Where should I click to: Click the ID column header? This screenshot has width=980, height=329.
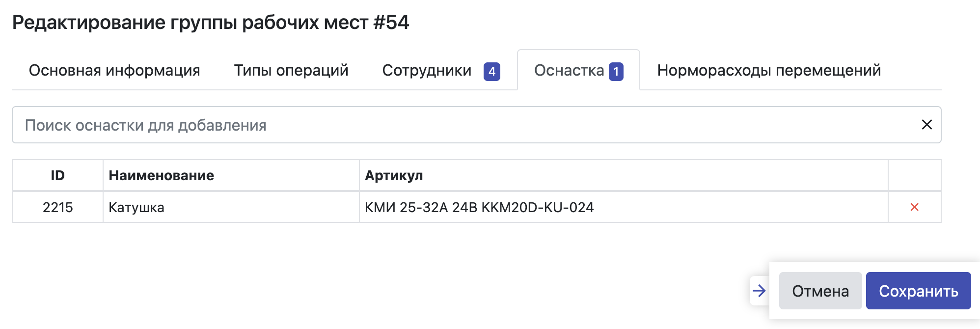click(x=57, y=175)
